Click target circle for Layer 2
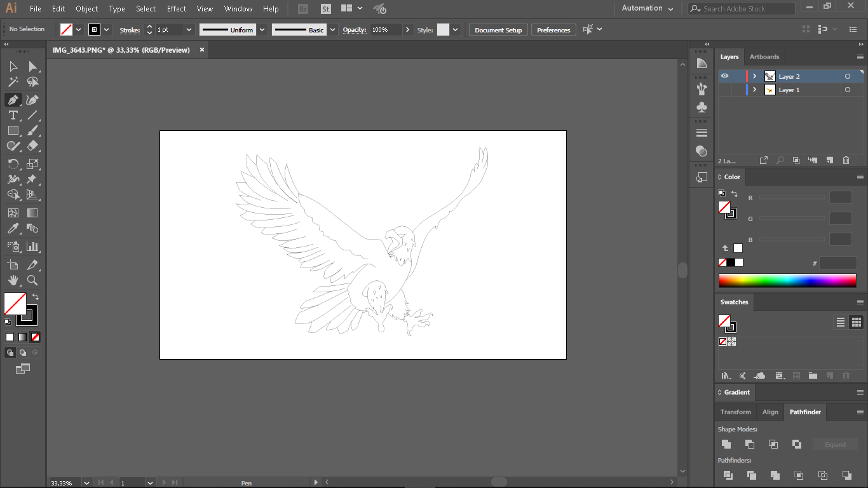868x488 pixels. click(x=847, y=76)
